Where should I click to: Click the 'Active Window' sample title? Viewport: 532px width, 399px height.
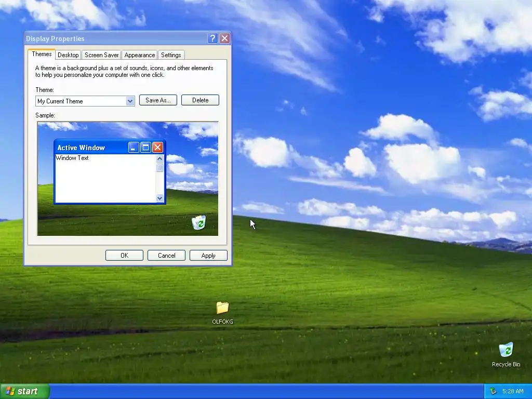coord(81,148)
